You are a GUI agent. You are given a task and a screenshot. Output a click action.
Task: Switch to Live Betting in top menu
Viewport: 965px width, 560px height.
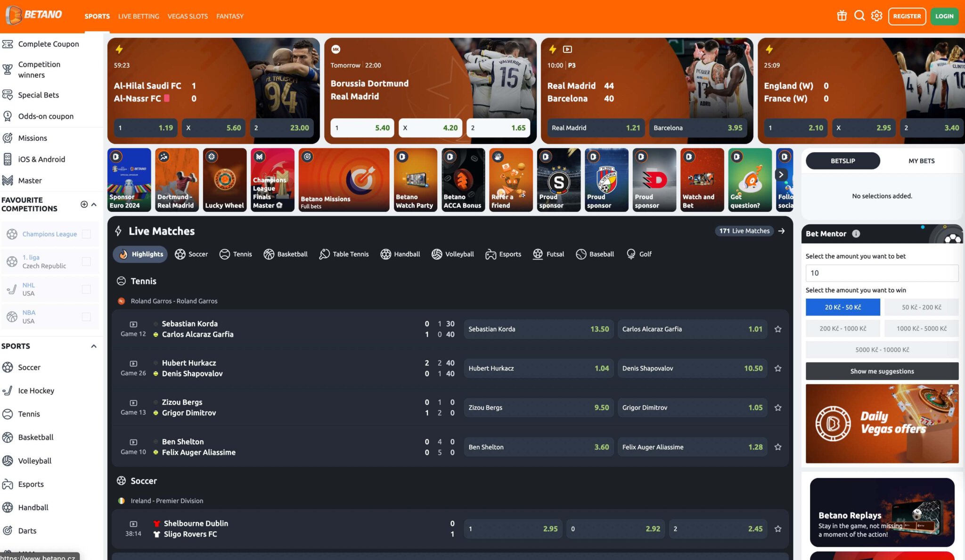139,16
